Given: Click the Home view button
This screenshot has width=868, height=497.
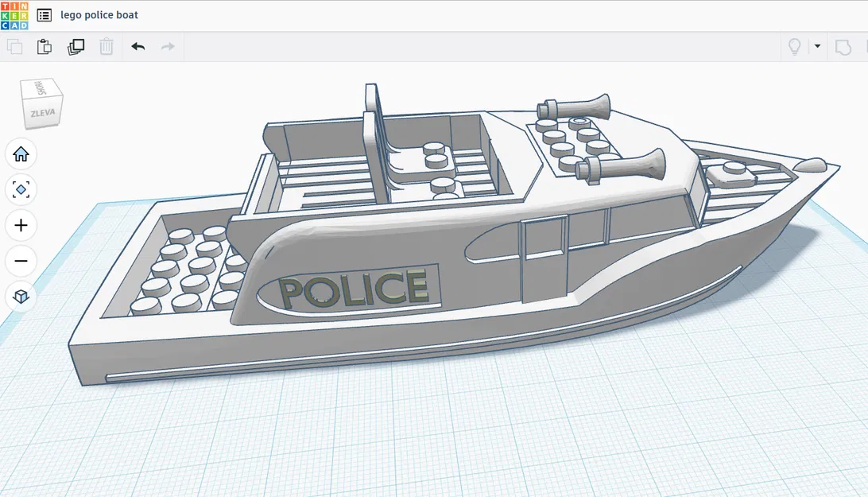Looking at the screenshot, I should 21,154.
